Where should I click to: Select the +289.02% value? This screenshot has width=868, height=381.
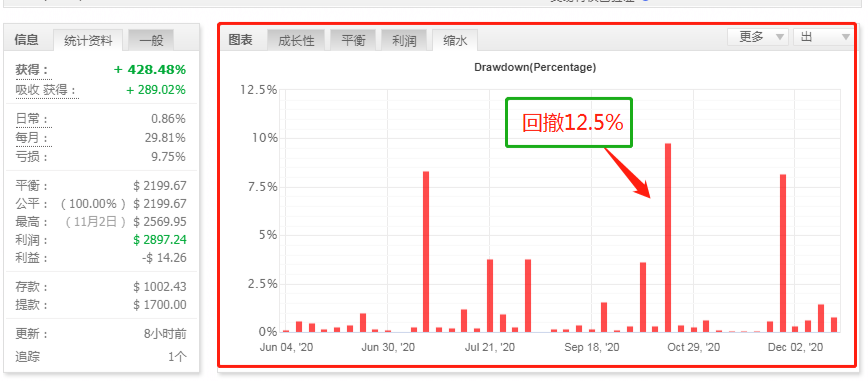[156, 90]
